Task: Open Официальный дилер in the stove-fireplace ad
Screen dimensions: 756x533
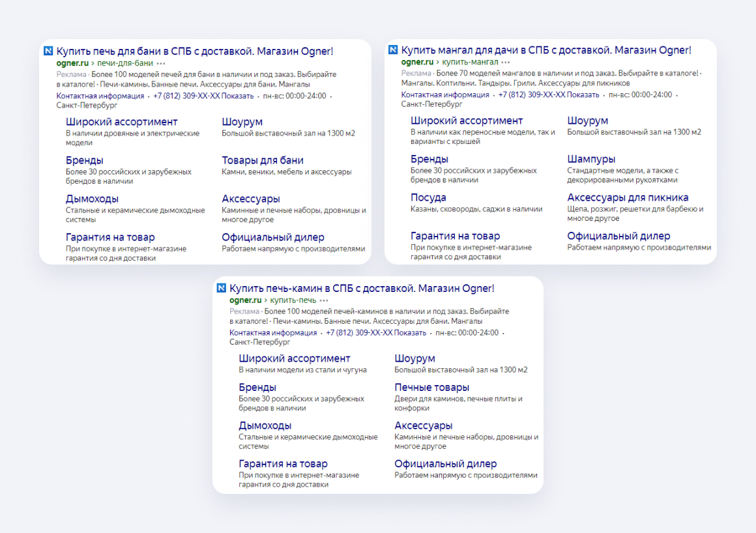Action: pyautogui.click(x=446, y=464)
